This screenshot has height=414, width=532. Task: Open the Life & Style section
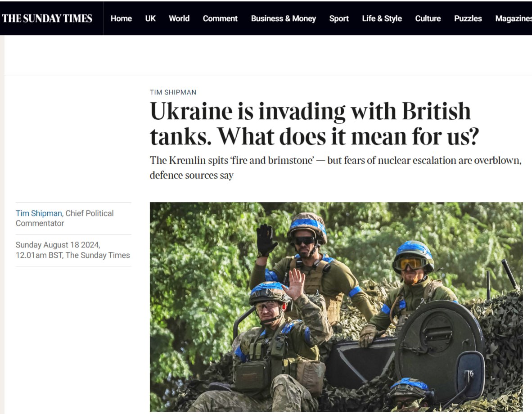[x=382, y=18]
